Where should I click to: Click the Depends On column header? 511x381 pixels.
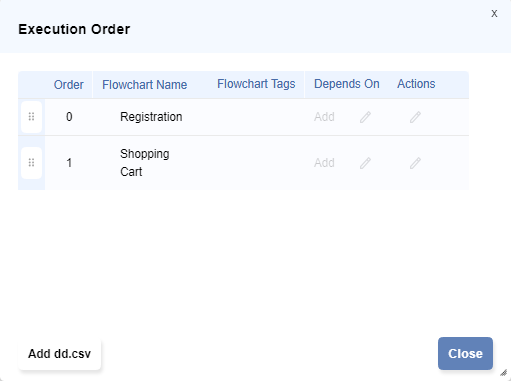(x=347, y=84)
